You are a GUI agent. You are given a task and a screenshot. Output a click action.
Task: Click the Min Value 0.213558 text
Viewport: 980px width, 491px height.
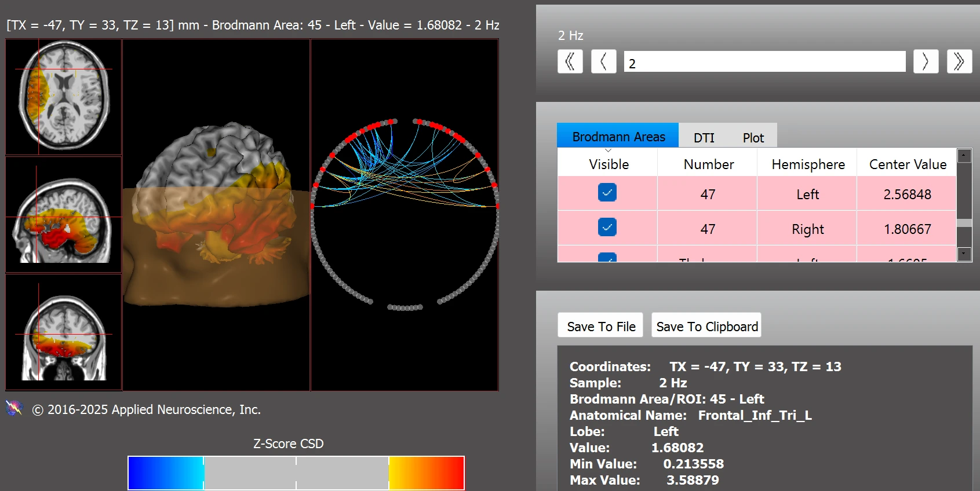tap(647, 464)
